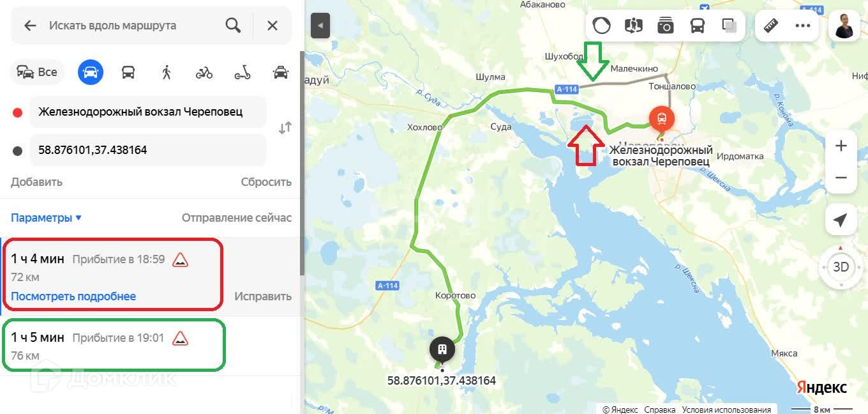The image size is (868, 414).
Task: Zoom in the map with plus button
Action: 841,146
